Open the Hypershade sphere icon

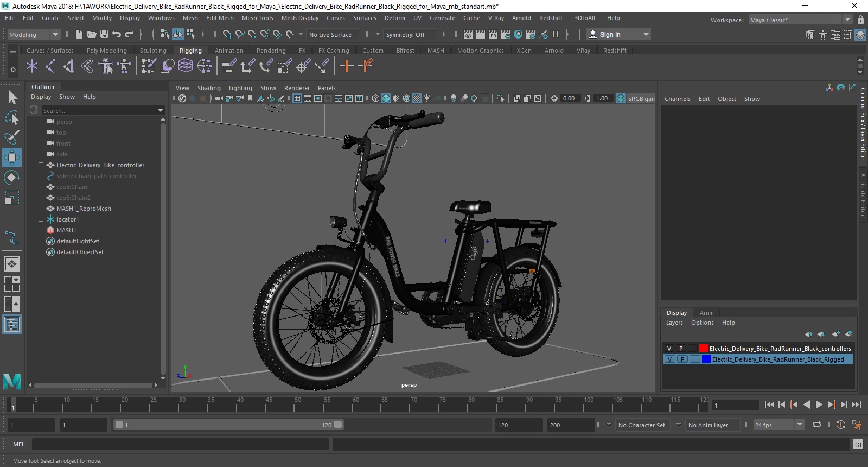[x=518, y=34]
